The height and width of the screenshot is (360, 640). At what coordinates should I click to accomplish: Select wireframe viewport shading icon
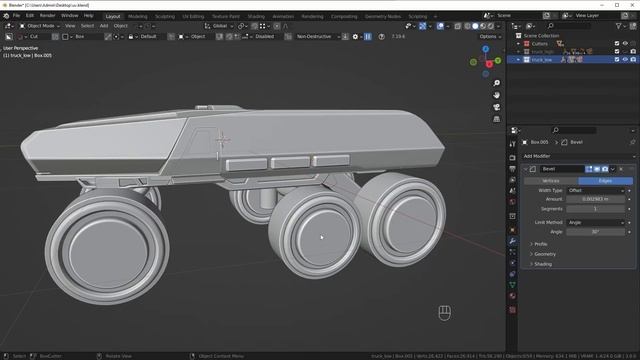click(x=467, y=26)
